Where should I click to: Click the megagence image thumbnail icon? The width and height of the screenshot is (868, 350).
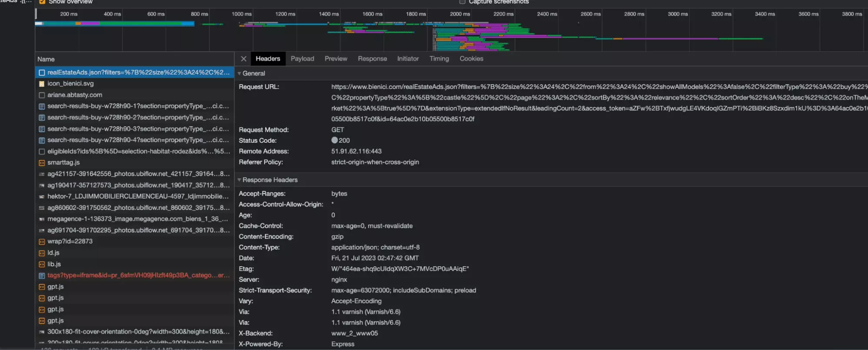pyautogui.click(x=42, y=219)
